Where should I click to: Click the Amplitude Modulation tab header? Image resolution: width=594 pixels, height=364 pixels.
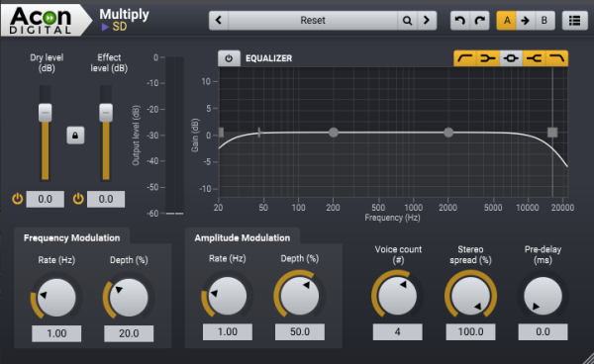tap(243, 237)
